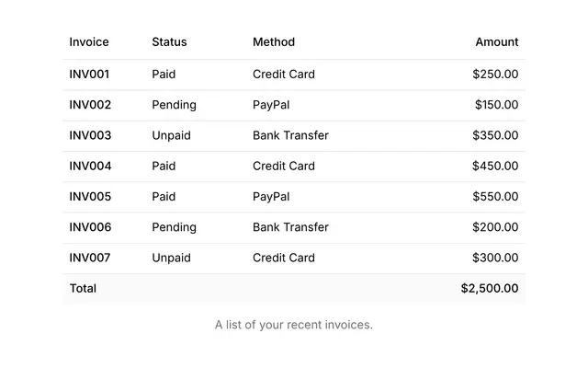Select the $2,500.00 total amount
588x368 pixels.
[x=490, y=288]
